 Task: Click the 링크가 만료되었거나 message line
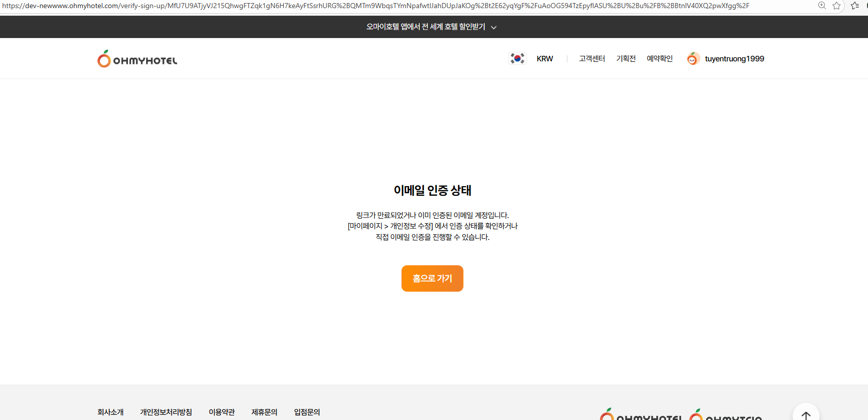[432, 215]
